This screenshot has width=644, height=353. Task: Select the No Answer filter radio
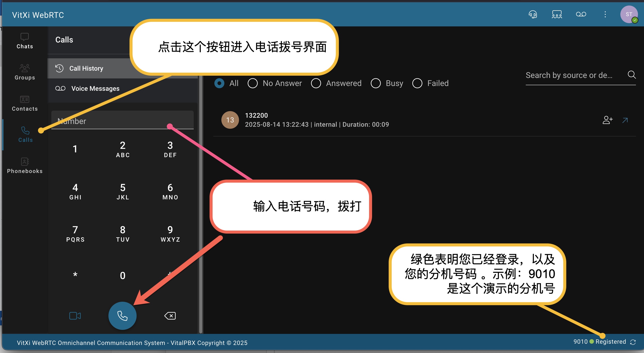click(253, 83)
